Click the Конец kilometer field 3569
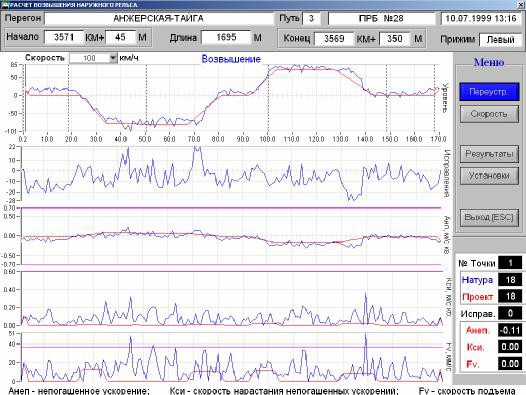This screenshot has width=526, height=395. click(334, 38)
